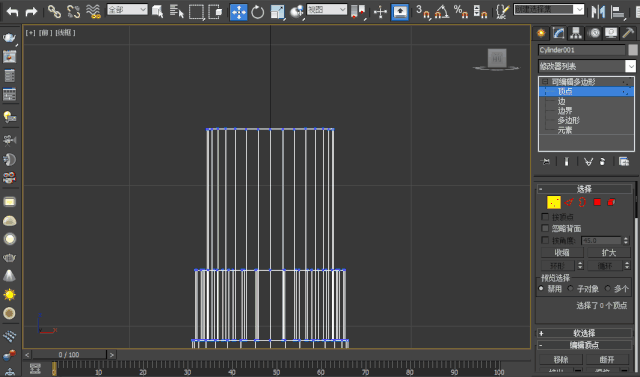This screenshot has width=640, height=377.
Task: Pick the Rectangular Selection Region tool
Action: [x=196, y=11]
